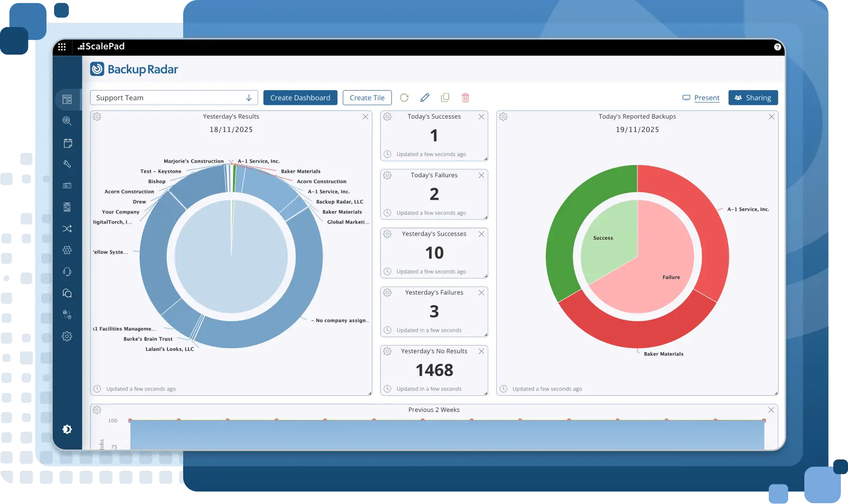This screenshot has width=848, height=504.
Task: Open the wrench tools sidebar icon
Action: 67,164
